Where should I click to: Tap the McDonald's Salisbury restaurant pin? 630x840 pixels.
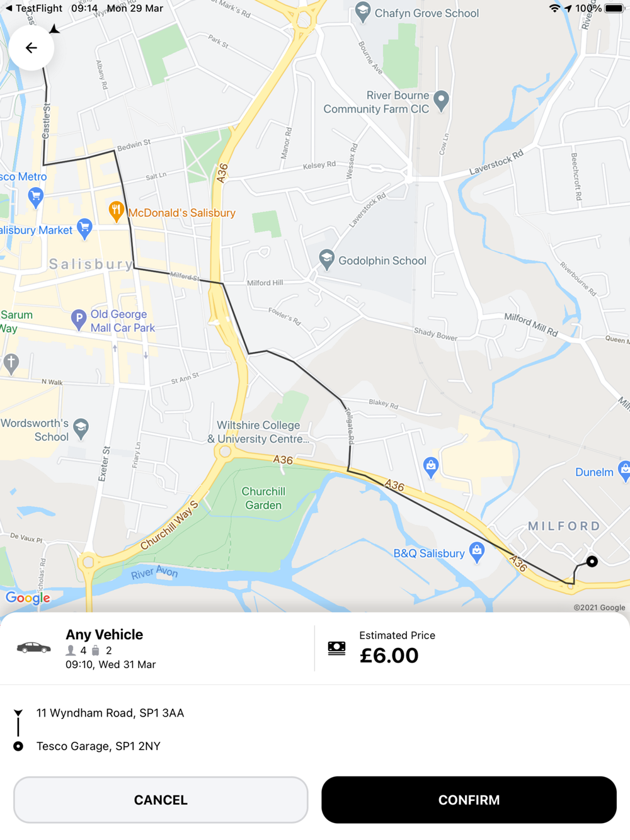coord(116,212)
